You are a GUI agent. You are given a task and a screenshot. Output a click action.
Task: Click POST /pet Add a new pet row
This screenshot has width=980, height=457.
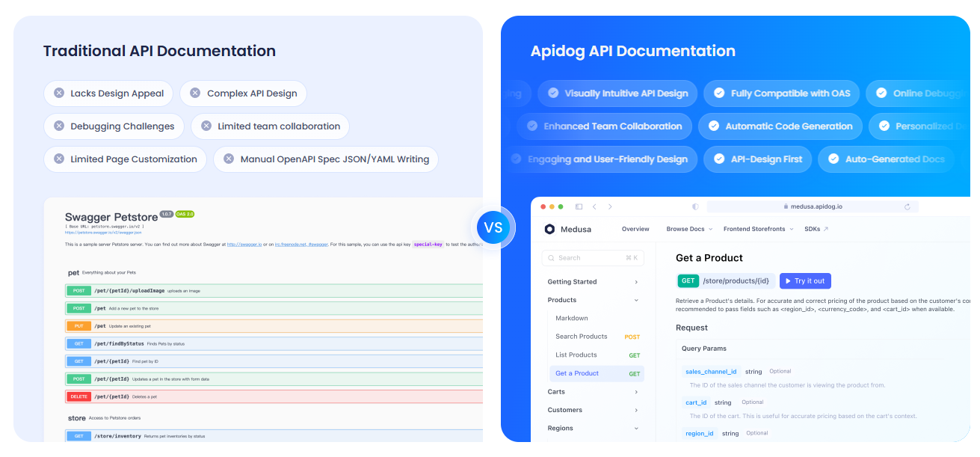coord(274,308)
